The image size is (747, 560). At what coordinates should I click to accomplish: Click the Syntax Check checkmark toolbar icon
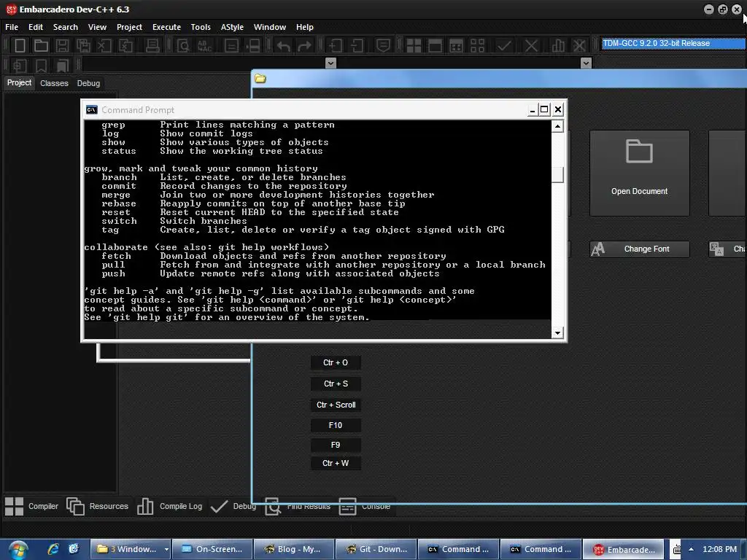tap(504, 46)
